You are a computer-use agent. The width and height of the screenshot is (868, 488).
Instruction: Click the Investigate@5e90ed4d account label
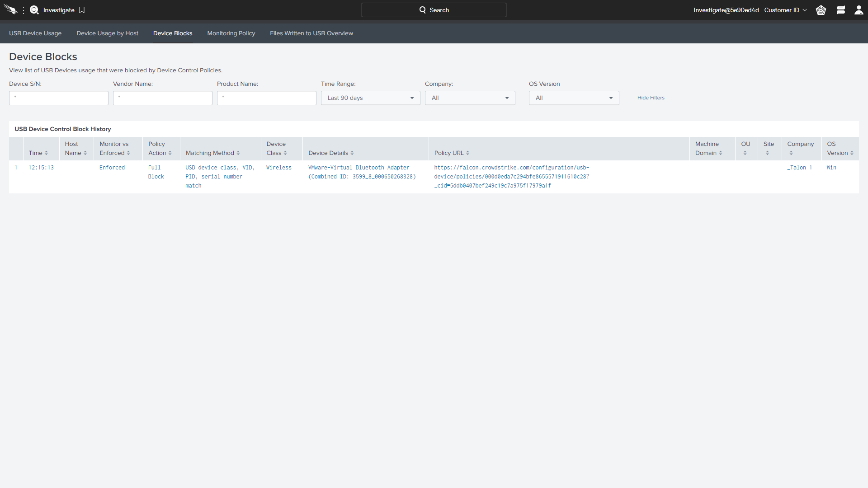(726, 10)
